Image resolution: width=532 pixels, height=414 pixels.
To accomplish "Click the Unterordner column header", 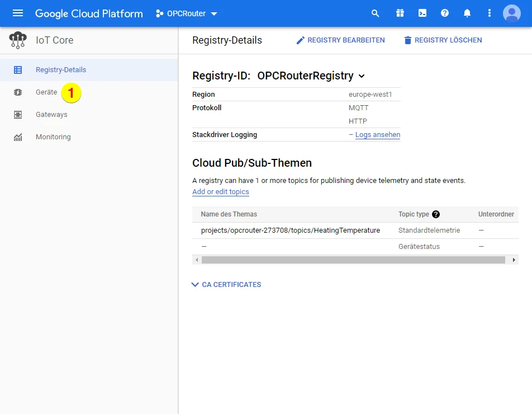I will click(496, 214).
